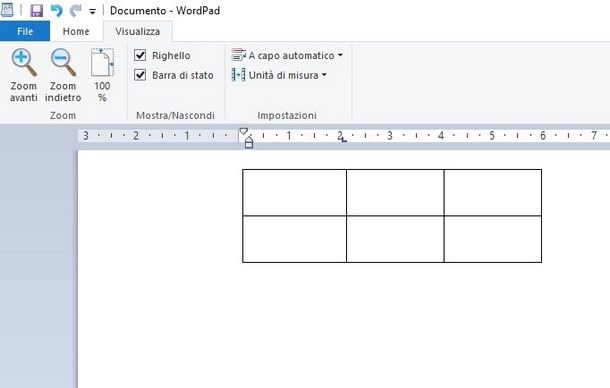Screen dimensions: 610x388
Task: Click Zoom indietro magnifier
Action: pyautogui.click(x=63, y=75)
